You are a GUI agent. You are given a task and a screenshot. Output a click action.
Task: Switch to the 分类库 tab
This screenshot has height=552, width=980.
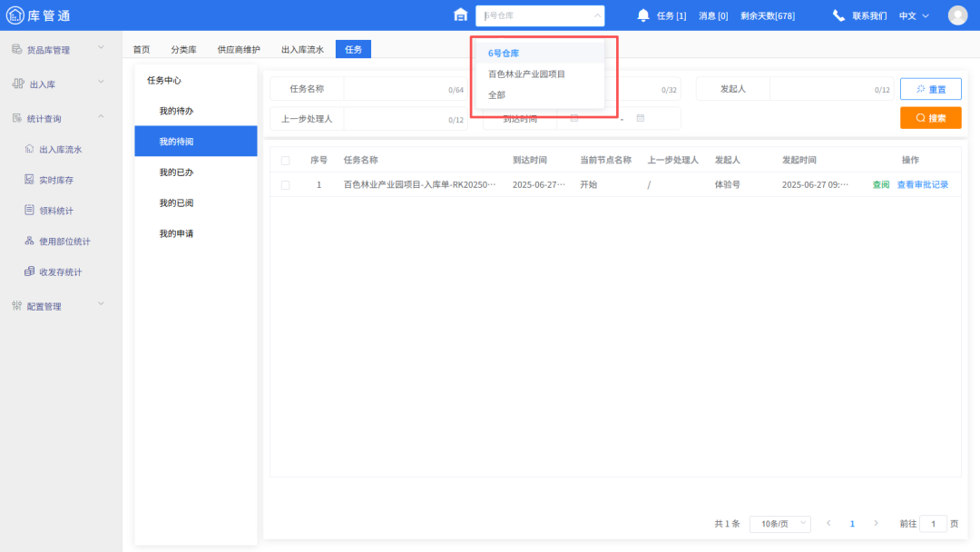(183, 49)
